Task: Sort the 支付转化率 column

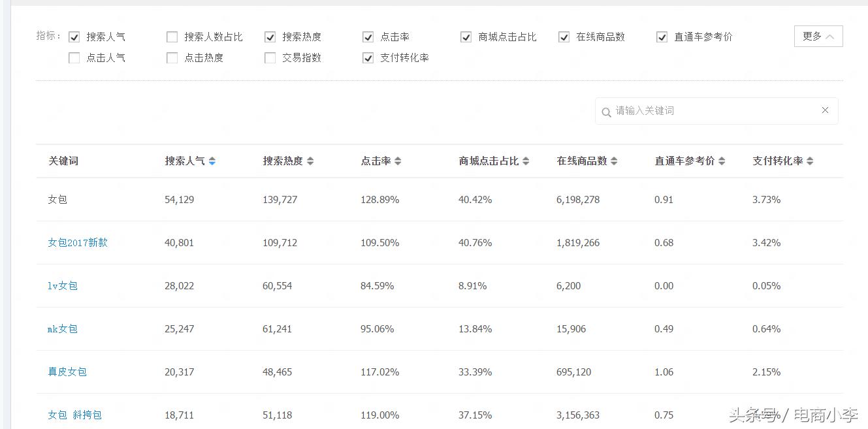Action: 810,161
